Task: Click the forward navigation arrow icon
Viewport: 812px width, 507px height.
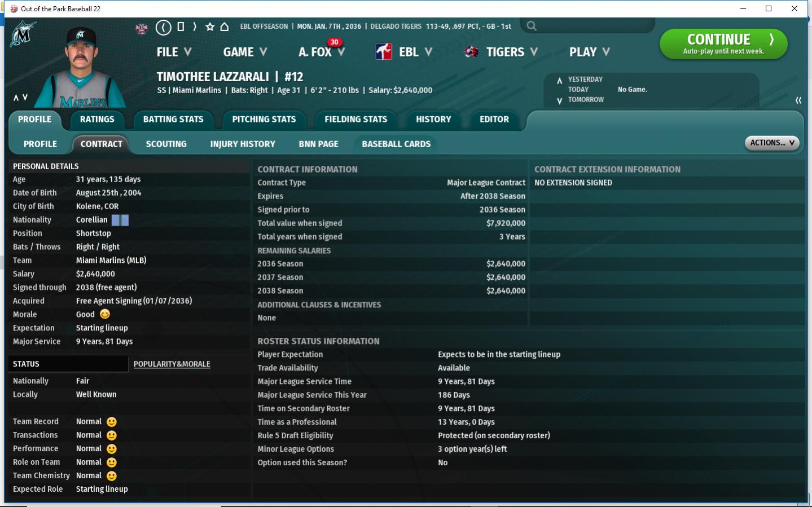Action: 195,27
